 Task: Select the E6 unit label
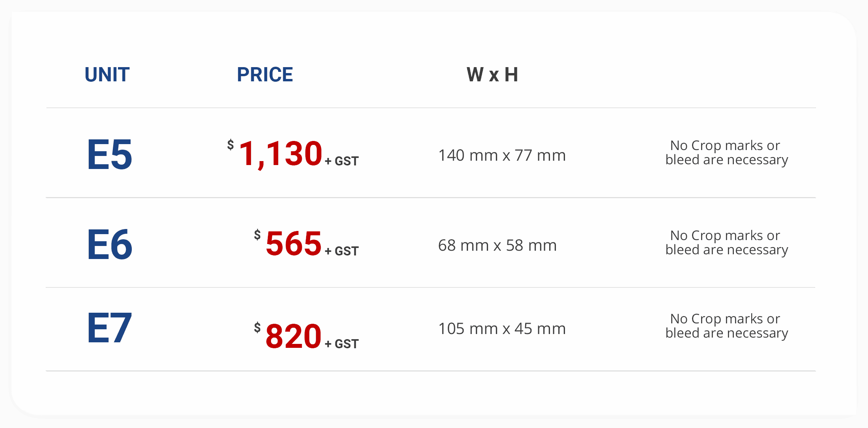110,245
